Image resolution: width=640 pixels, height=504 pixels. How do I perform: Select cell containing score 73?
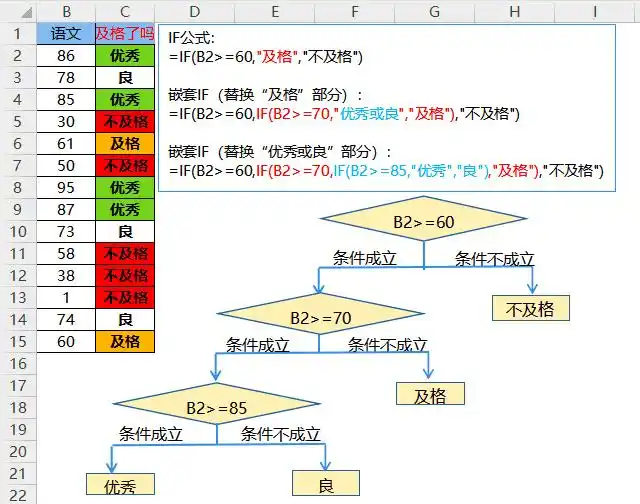click(66, 232)
